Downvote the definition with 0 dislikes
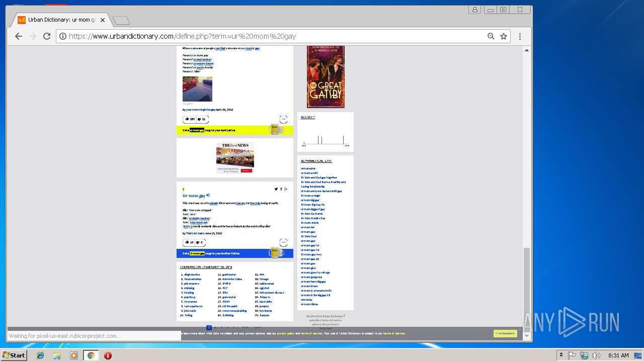The height and width of the screenshot is (362, 644). (200, 242)
